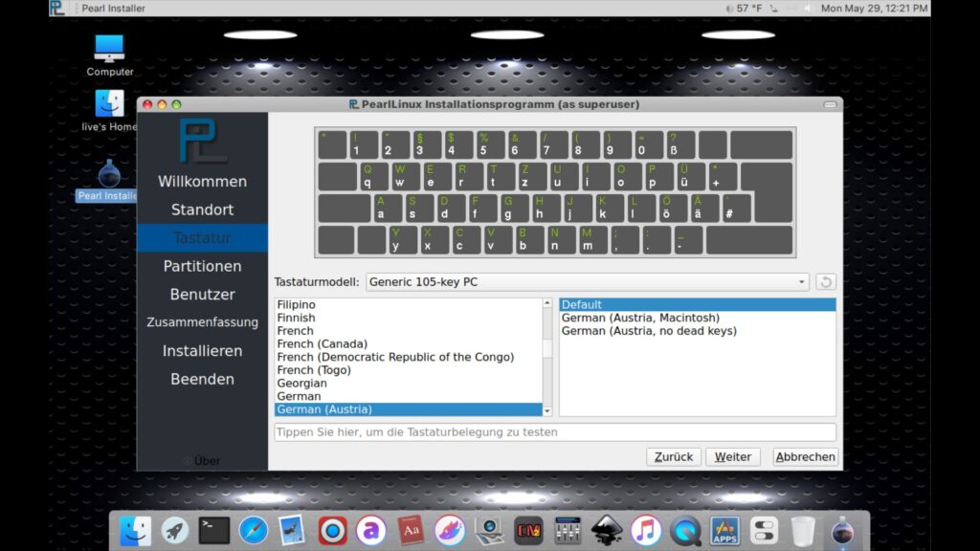
Task: Click the Abbrechen button
Action: pyautogui.click(x=805, y=456)
